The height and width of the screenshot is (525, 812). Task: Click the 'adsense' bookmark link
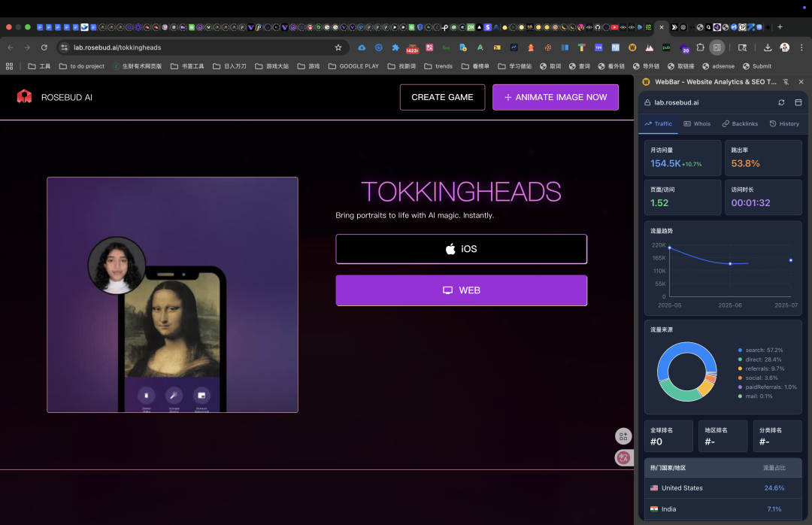(718, 66)
